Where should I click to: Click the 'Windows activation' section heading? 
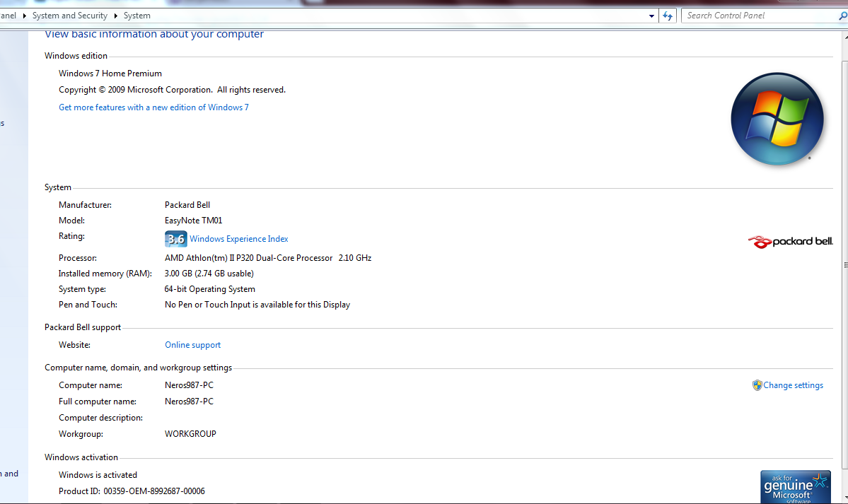coord(81,457)
